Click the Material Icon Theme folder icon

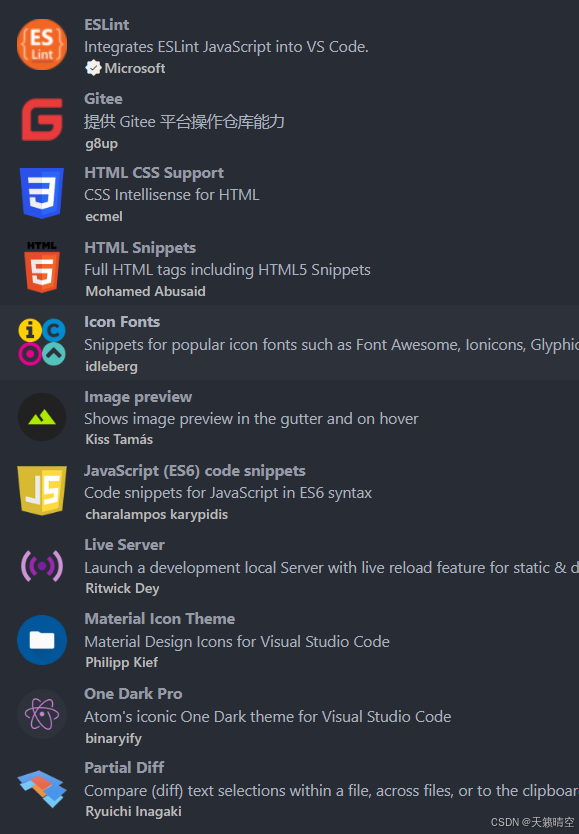42,640
